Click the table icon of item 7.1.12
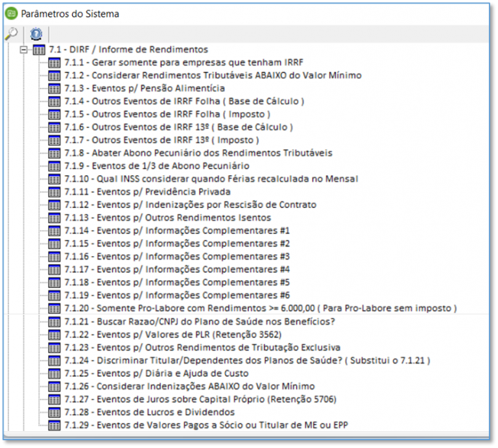 pos(55,205)
